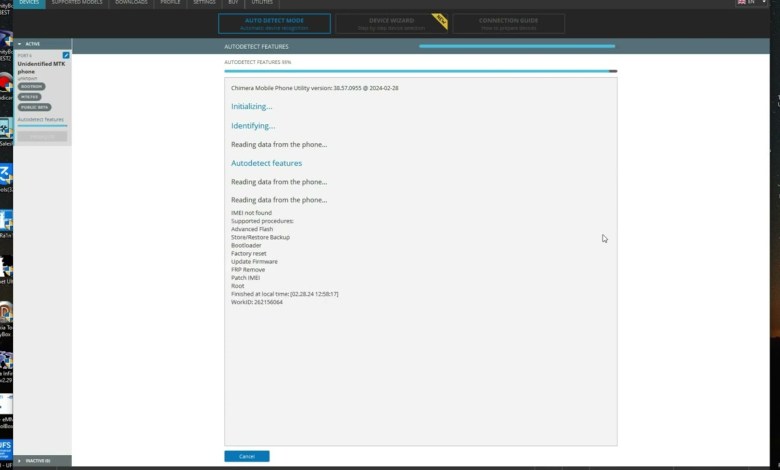The width and height of the screenshot is (780, 470).
Task: Go to the Downloads tab
Action: click(131, 3)
